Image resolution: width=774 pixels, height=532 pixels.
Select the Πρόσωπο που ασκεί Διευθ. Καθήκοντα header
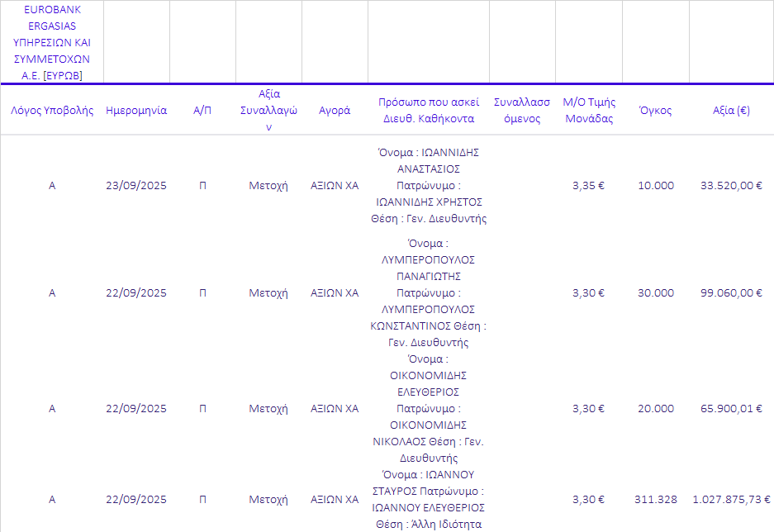pos(429,111)
